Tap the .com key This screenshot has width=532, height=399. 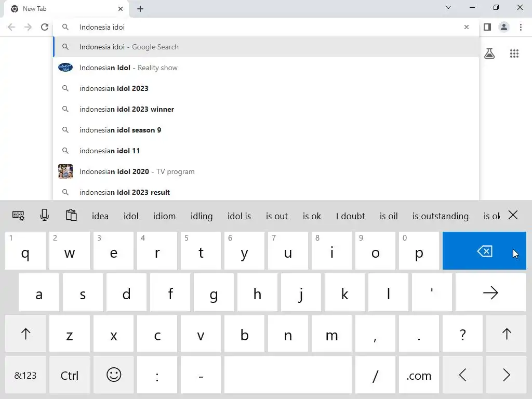click(419, 375)
